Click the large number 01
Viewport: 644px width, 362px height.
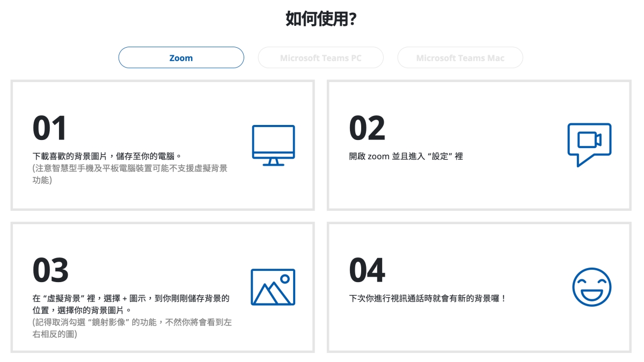click(50, 128)
